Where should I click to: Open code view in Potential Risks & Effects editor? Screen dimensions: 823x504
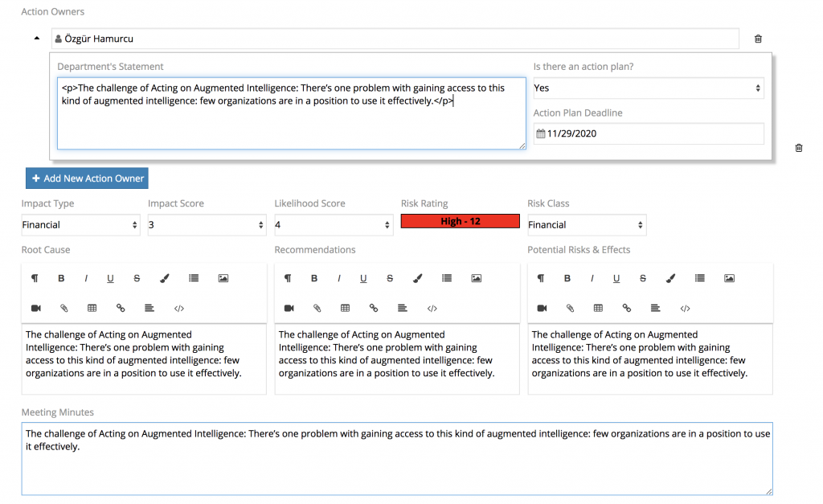684,308
